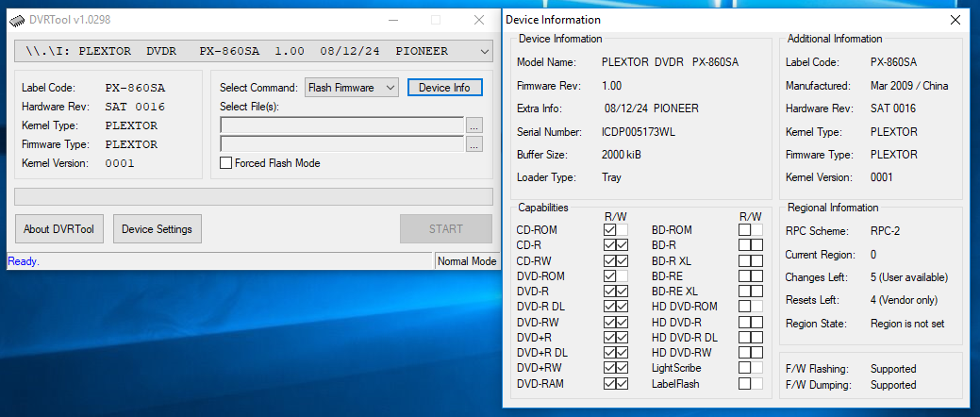
Task: Toggle the LightScribe read checkbox
Action: pyautogui.click(x=744, y=368)
